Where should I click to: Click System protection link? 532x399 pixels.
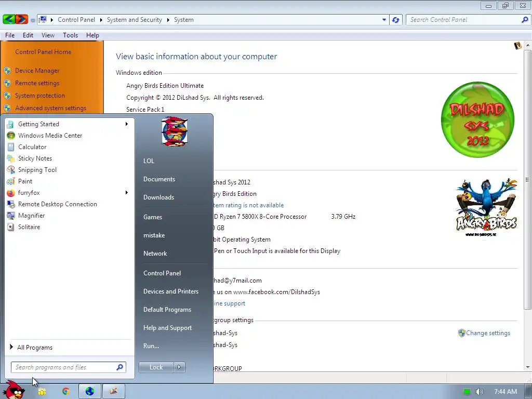click(x=39, y=96)
